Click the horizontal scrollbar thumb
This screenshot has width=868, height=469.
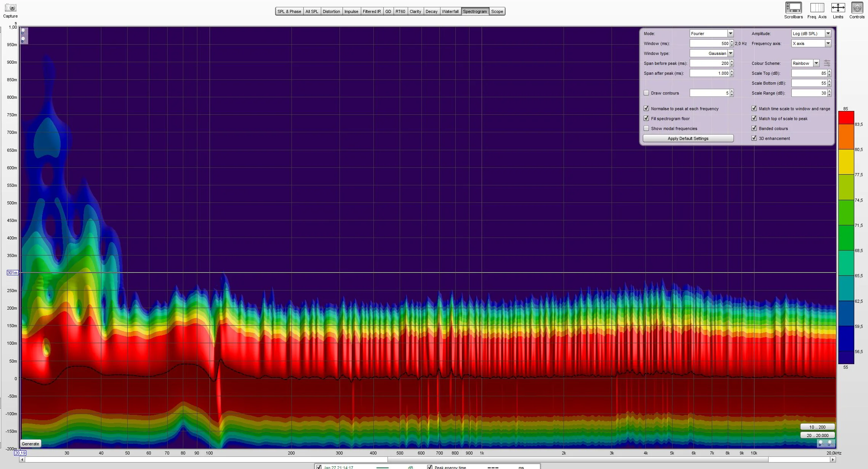[x=578, y=460]
